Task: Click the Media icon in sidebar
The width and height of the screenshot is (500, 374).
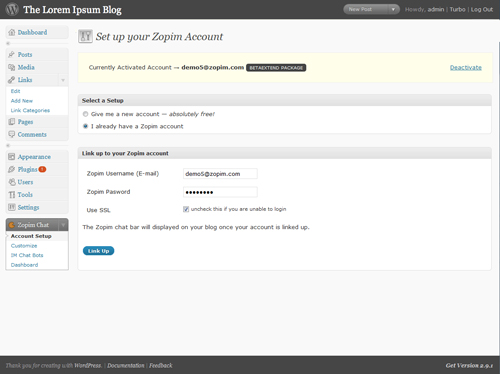Action: pyautogui.click(x=12, y=67)
